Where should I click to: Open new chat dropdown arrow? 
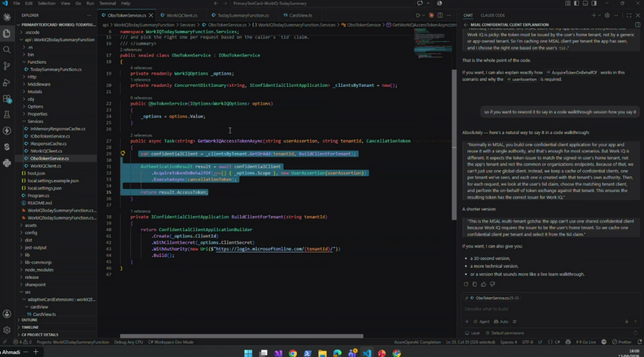click(x=599, y=15)
